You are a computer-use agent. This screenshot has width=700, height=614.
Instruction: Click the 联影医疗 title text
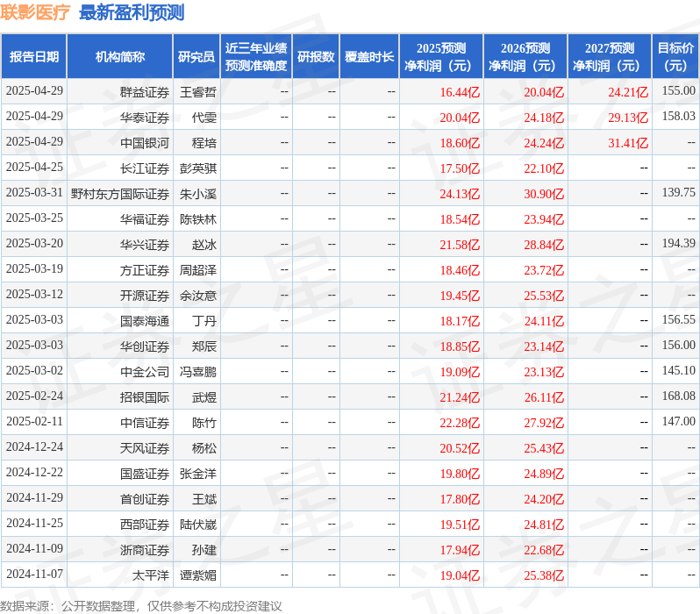[35, 12]
